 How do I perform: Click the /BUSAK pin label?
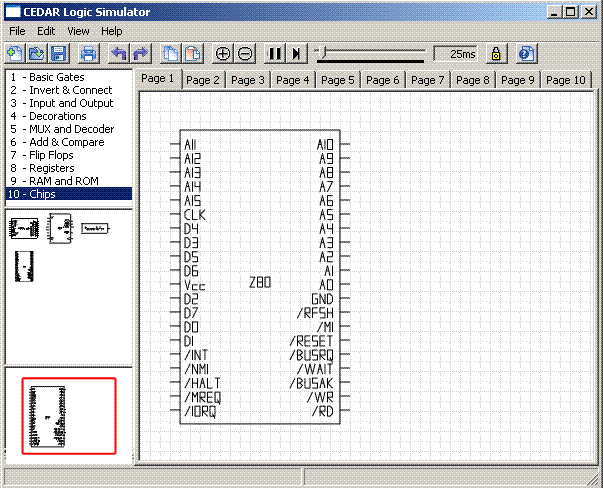click(x=311, y=383)
